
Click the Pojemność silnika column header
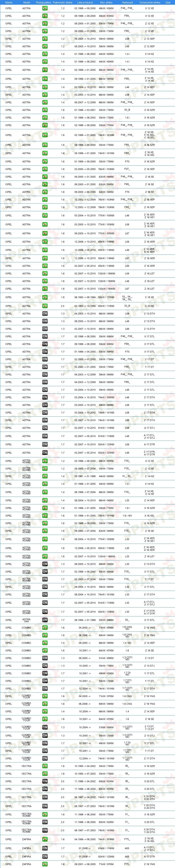pos(63,2)
